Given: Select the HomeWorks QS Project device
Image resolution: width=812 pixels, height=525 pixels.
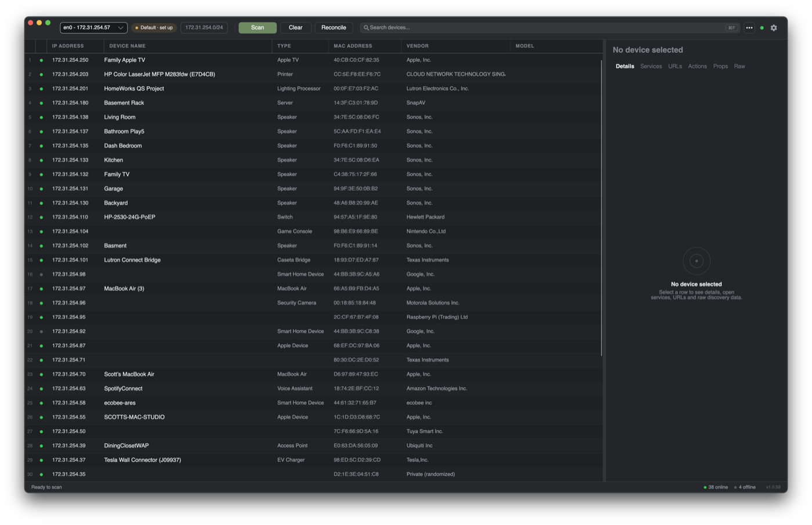Looking at the screenshot, I should (x=313, y=89).
